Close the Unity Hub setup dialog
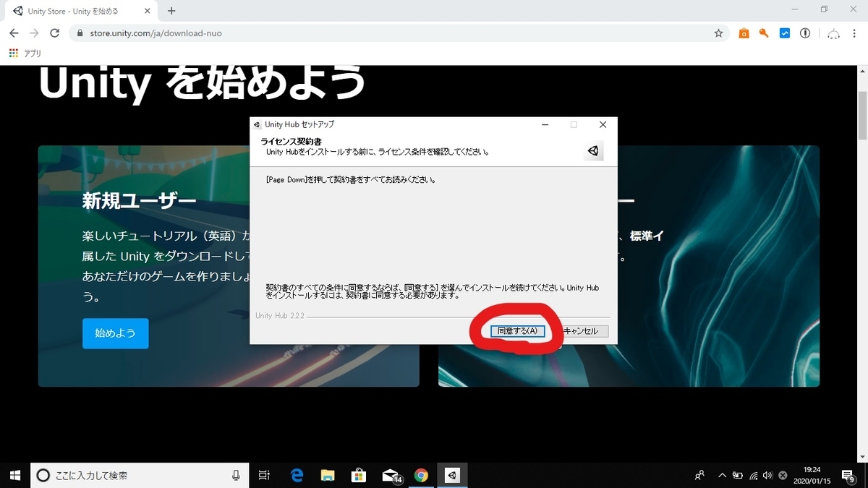 pos(603,124)
